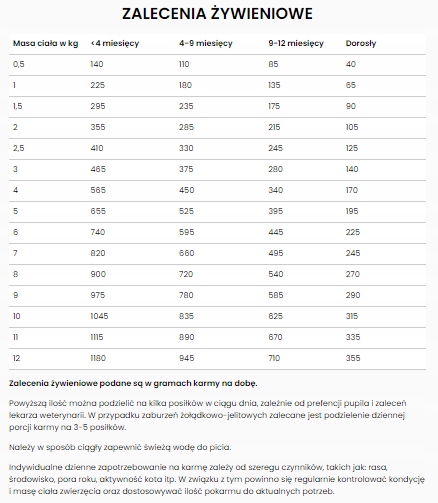438x503 pixels.
Task: Click the adult value 105 for 2 kg
Action: (352, 127)
